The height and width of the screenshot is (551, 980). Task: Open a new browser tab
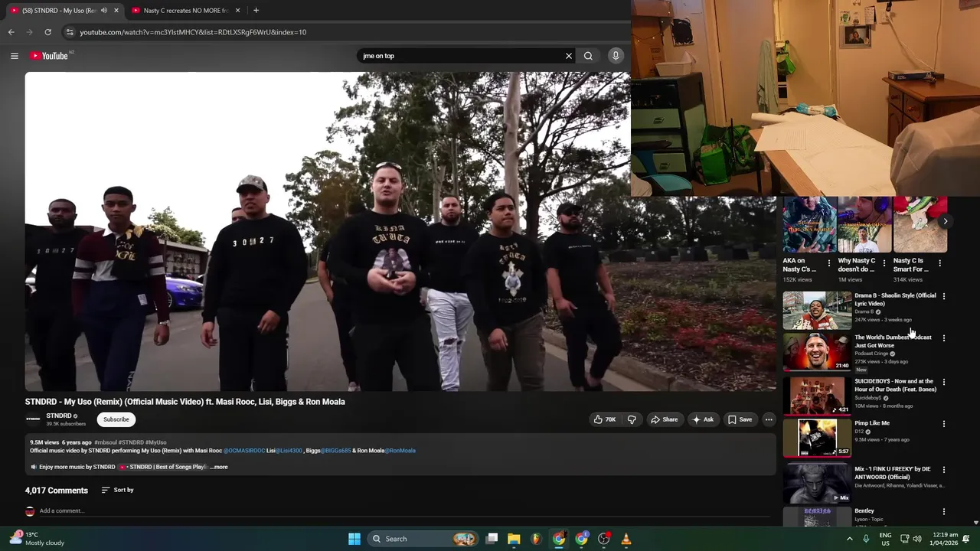coord(256,11)
